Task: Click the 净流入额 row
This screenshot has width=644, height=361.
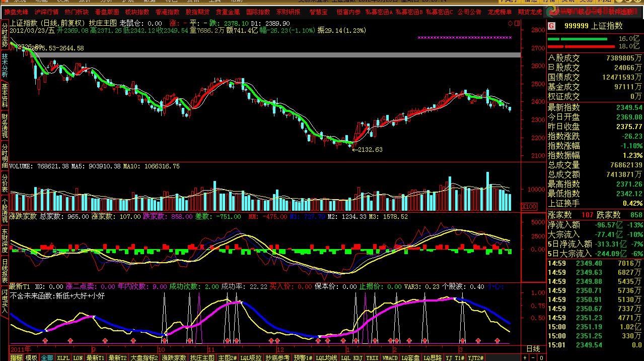Action: [x=595, y=225]
